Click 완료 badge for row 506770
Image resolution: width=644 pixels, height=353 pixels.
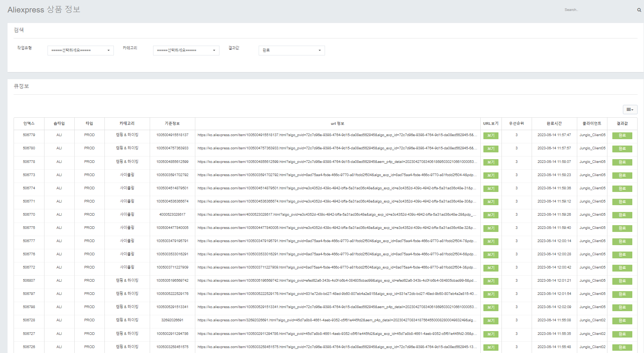(622, 215)
